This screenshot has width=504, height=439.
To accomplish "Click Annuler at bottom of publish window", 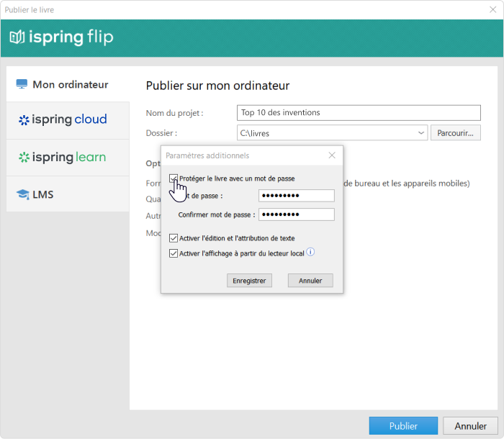I will (x=471, y=426).
